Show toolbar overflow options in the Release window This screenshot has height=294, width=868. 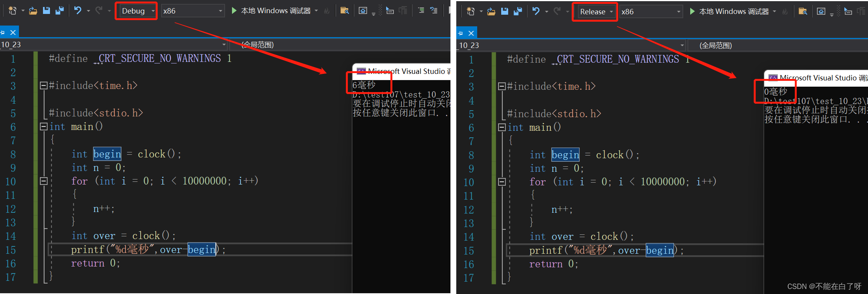[832, 15]
